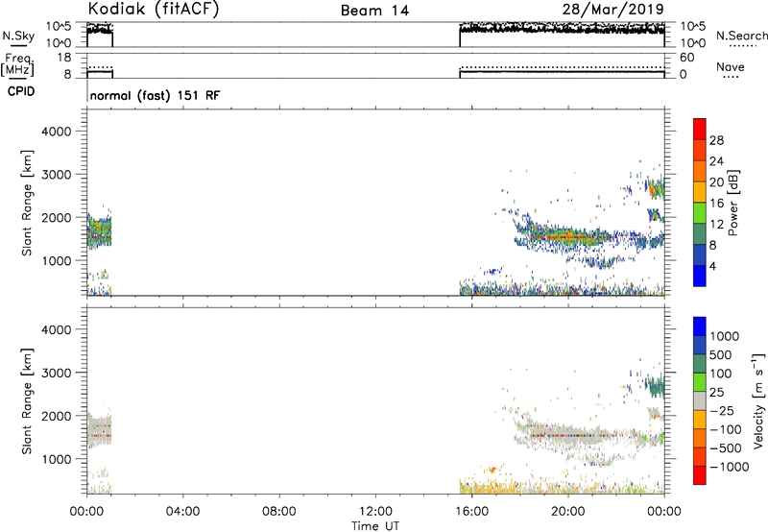
Task: Click the '20:00' time tick label
Action: pos(568,512)
